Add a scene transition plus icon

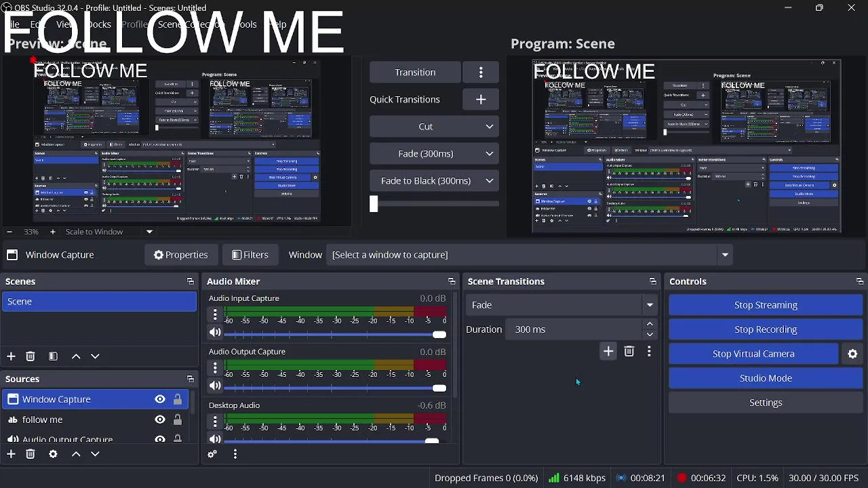(x=608, y=351)
